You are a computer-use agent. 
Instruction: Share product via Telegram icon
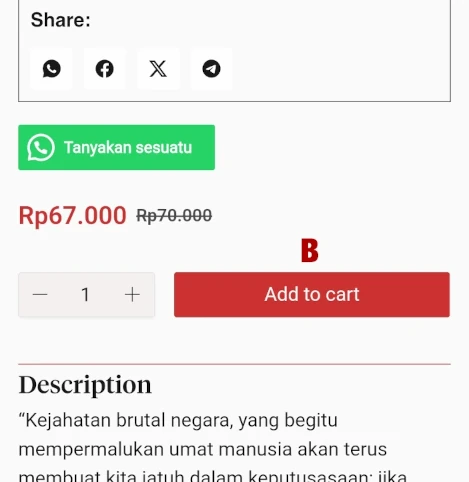point(211,69)
